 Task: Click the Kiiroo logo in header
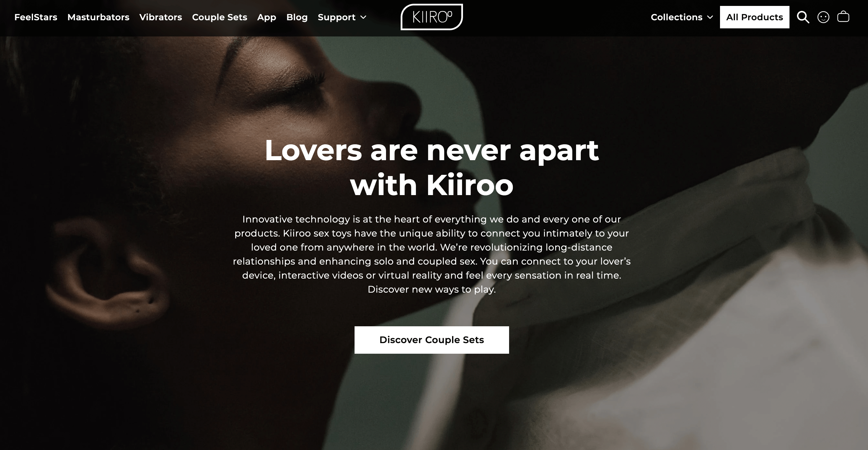click(x=432, y=17)
